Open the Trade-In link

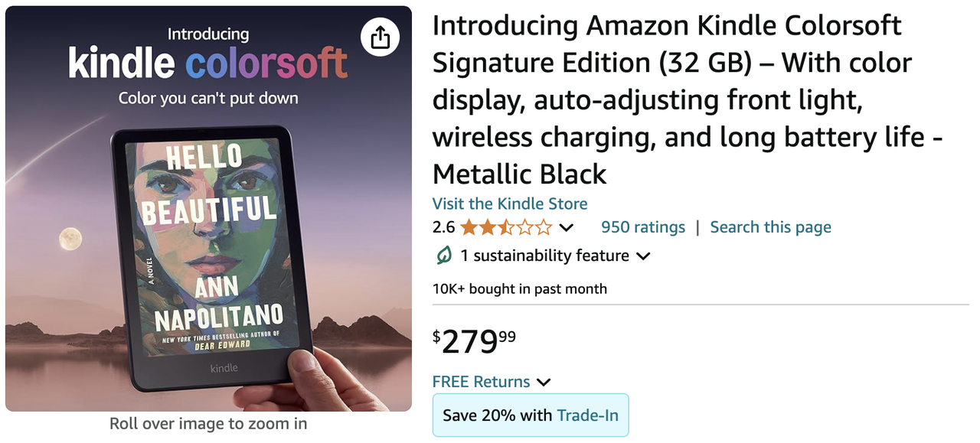(x=587, y=415)
